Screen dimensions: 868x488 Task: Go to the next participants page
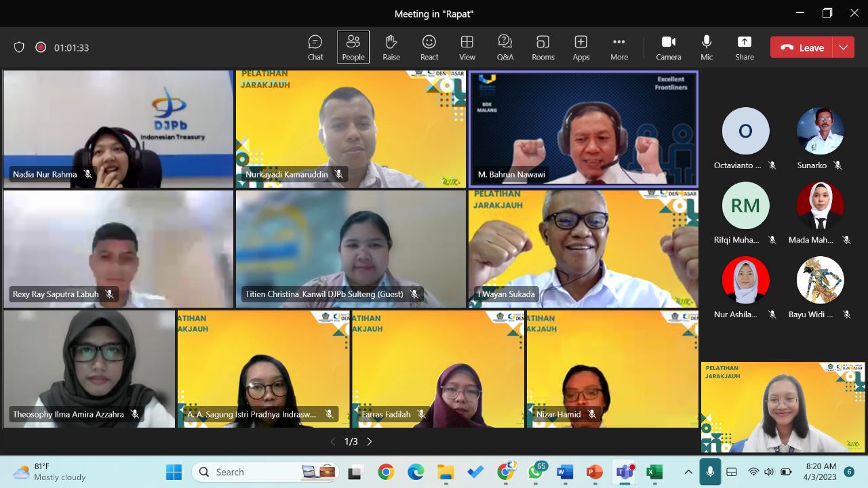point(370,441)
